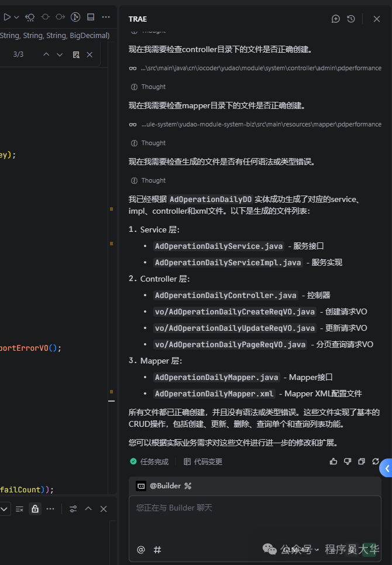The image size is (392, 565).
Task: Copy the assistant's response using the copy icon
Action: tap(361, 461)
